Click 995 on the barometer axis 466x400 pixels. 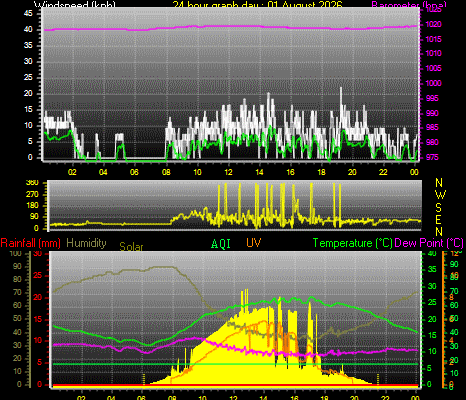click(432, 98)
